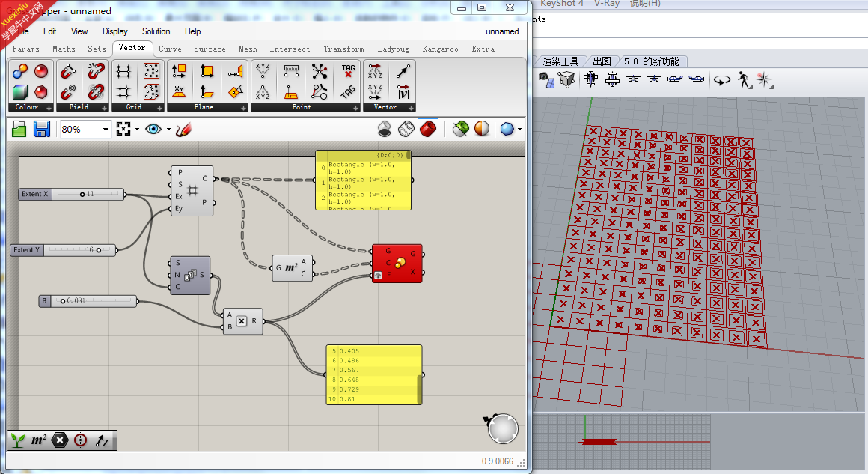Viewport: 868px width, 474px height.
Task: Click Rhino's camera viewport properties icon
Action: [546, 79]
